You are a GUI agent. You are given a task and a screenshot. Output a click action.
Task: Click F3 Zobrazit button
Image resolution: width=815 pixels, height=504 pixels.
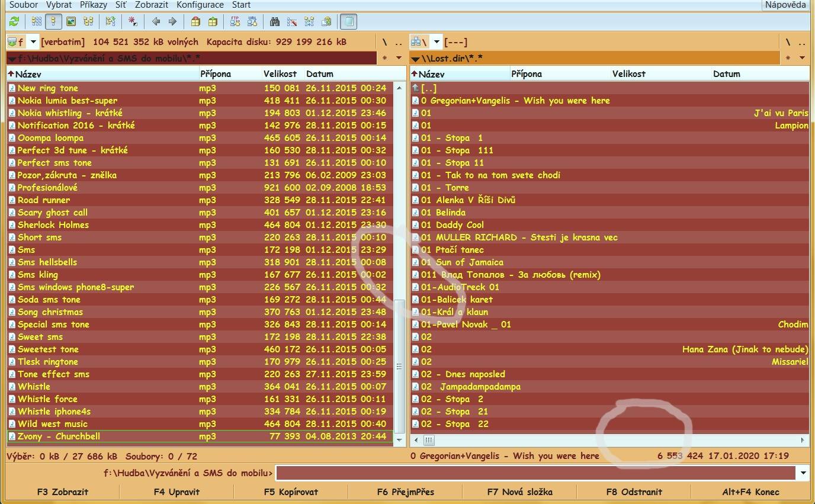point(62,492)
